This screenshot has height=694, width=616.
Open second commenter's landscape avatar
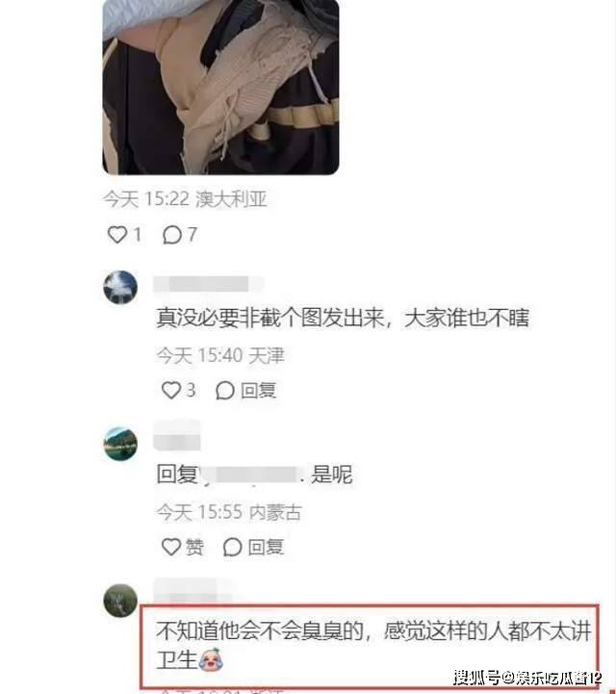(120, 444)
